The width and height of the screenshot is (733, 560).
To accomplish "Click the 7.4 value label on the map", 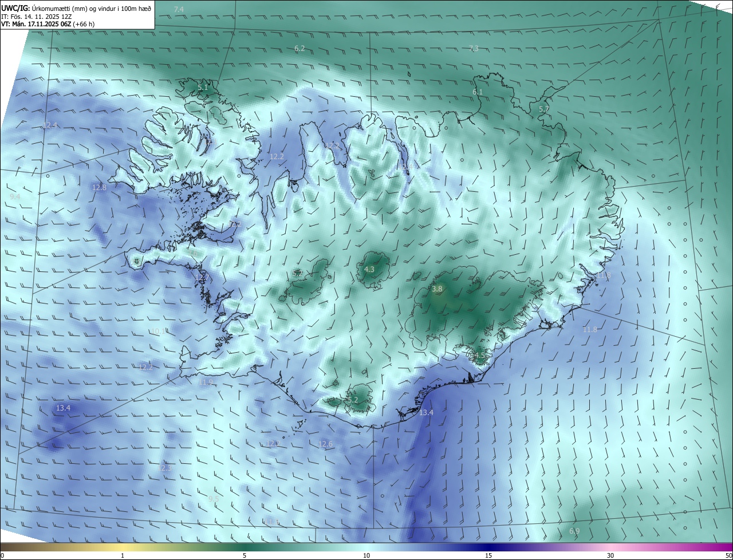I will click(x=179, y=9).
